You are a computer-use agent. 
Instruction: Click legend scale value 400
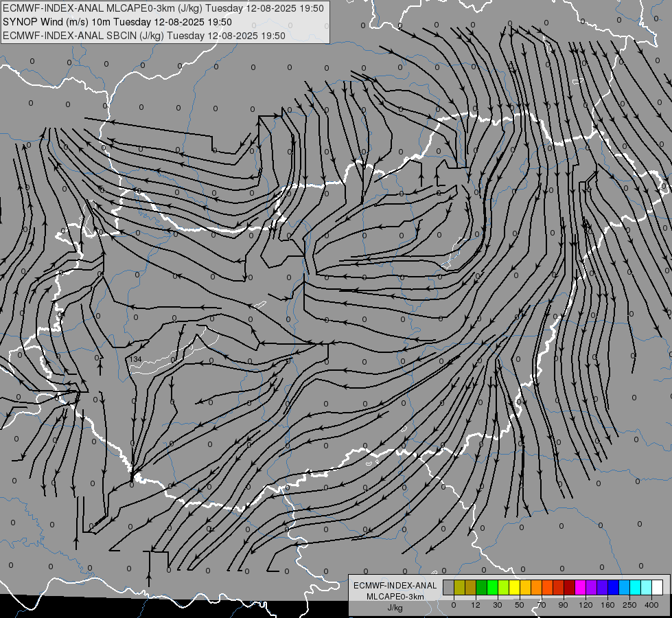(651, 605)
